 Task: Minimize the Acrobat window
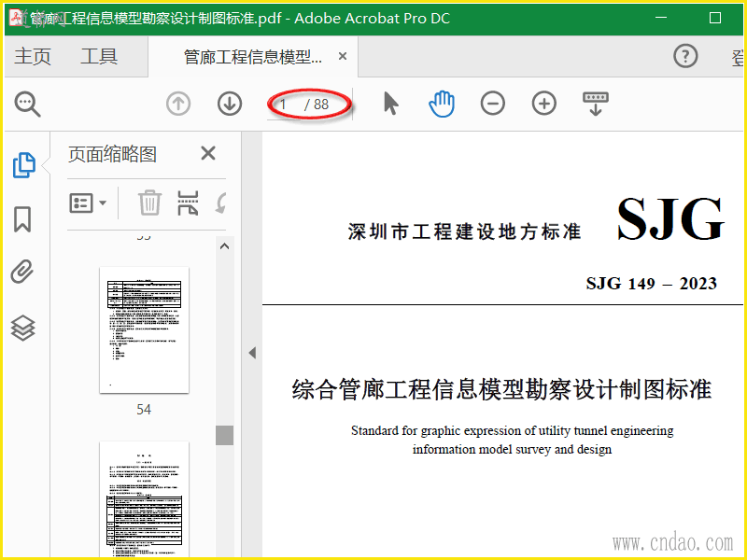661,18
